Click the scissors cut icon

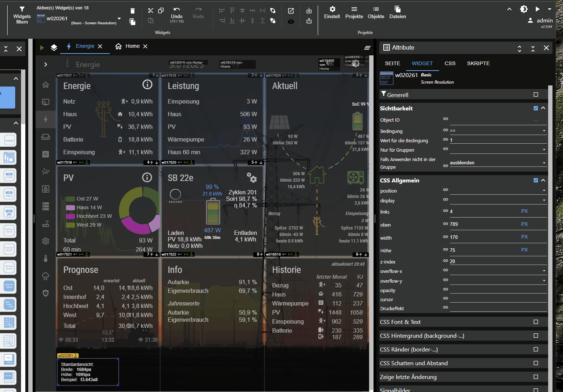coord(151,10)
